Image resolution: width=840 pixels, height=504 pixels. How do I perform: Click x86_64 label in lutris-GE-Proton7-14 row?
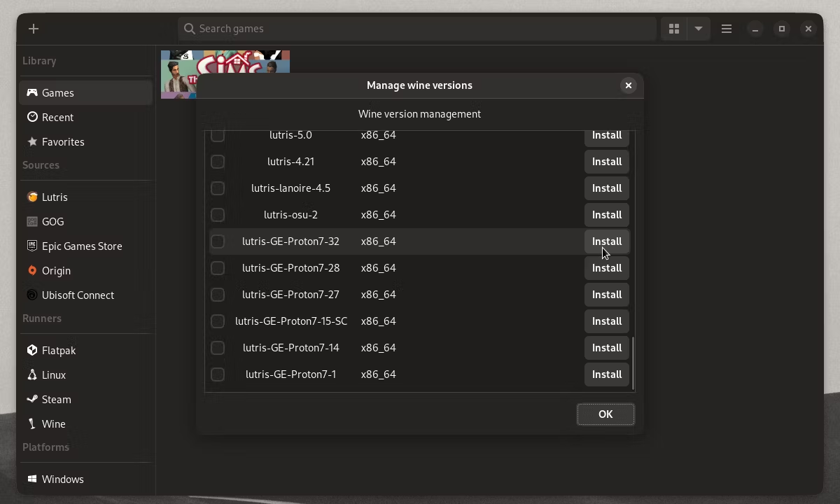pyautogui.click(x=379, y=348)
